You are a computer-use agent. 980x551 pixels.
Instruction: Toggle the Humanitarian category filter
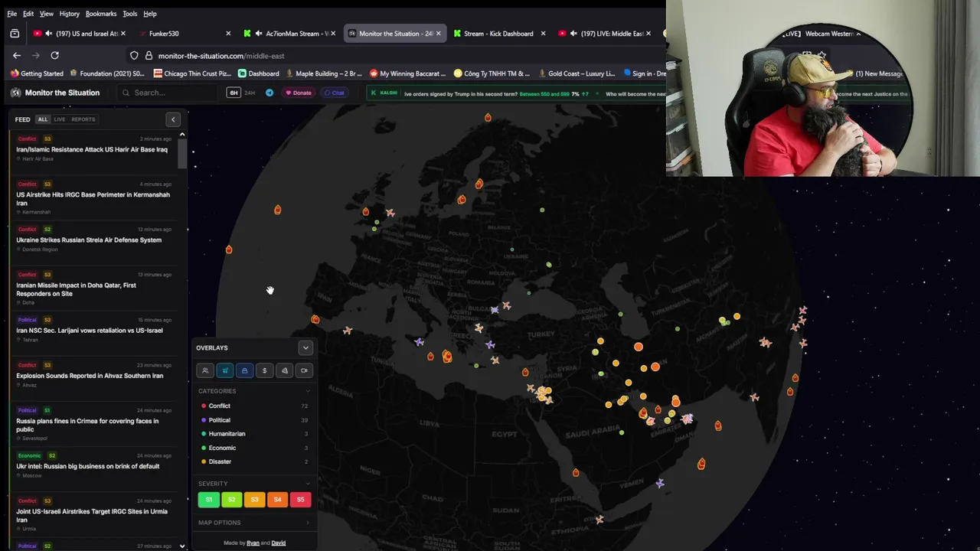(254, 434)
